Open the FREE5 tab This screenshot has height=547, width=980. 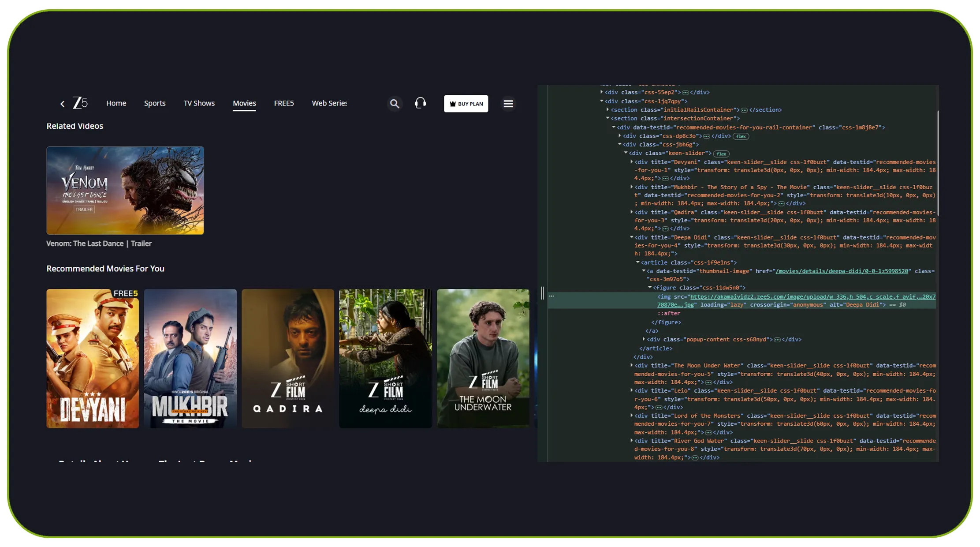point(284,103)
